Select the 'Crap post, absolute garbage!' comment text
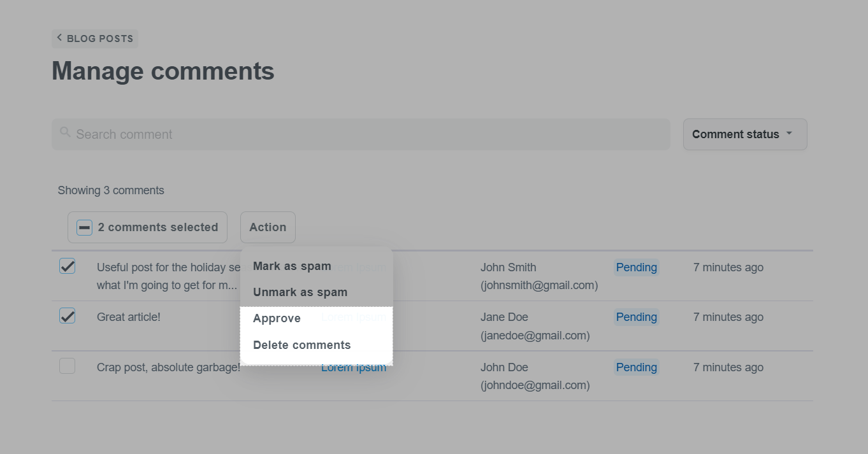This screenshot has height=454, width=868. [168, 367]
